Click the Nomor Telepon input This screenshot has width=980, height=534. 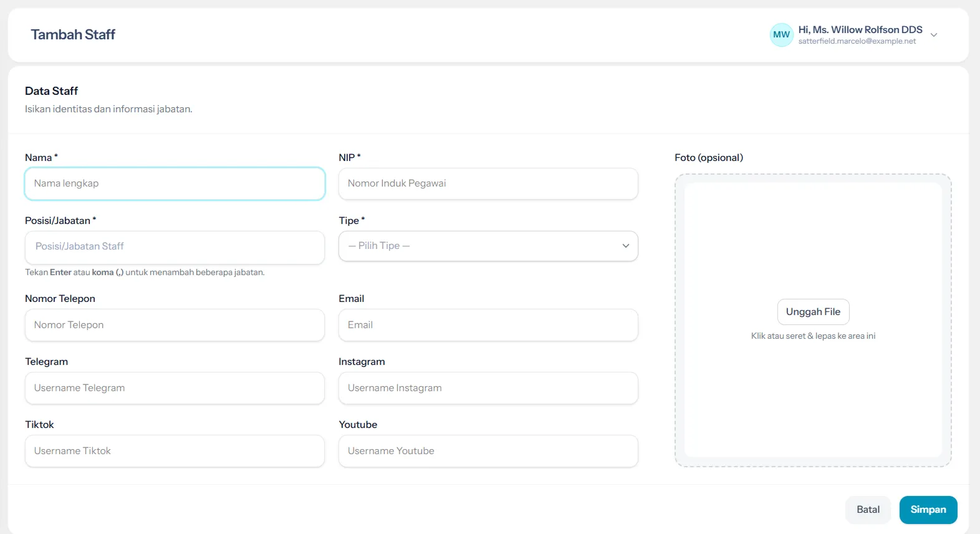[x=175, y=325]
